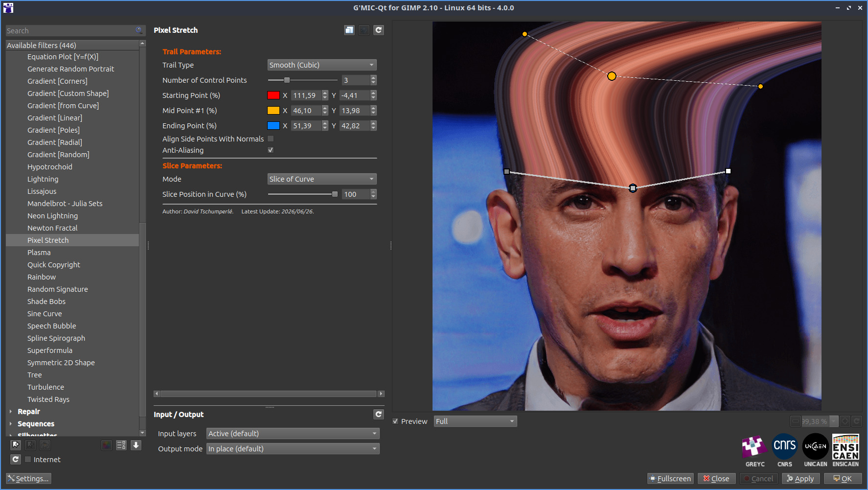
Task: Click the ENSICAEN logo
Action: [845, 451]
